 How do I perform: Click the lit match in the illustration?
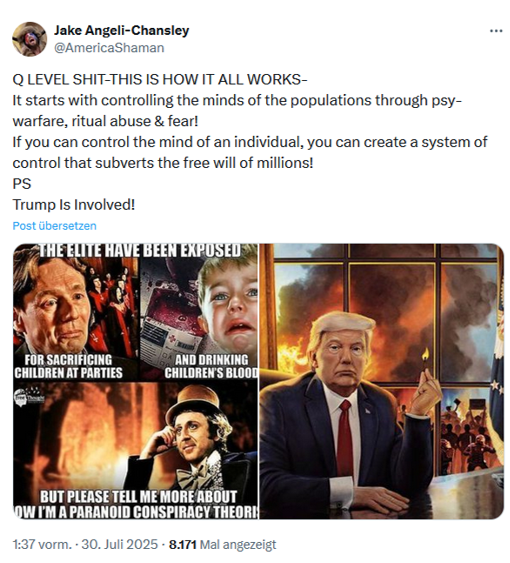click(x=426, y=357)
